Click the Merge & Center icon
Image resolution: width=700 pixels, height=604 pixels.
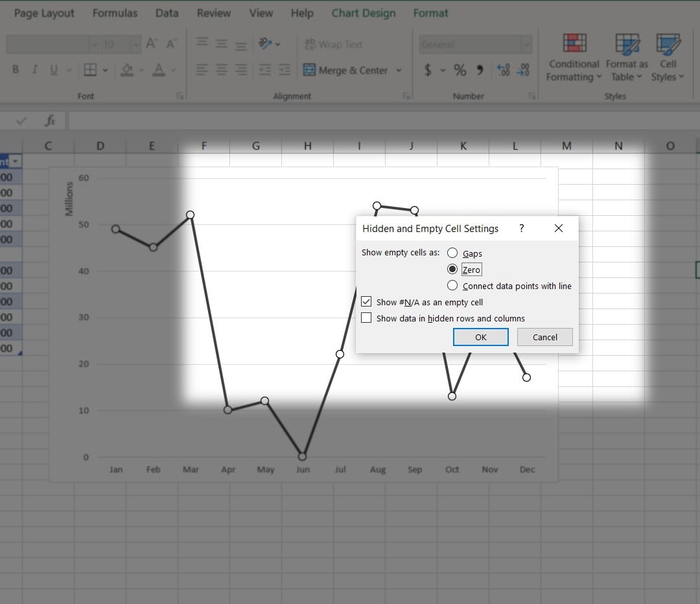coord(309,70)
